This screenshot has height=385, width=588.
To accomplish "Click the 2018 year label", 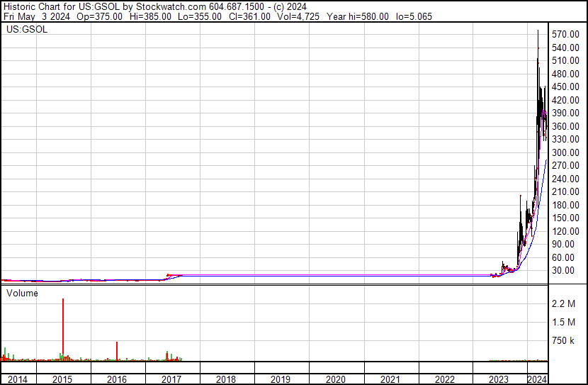I will pyautogui.click(x=226, y=379).
